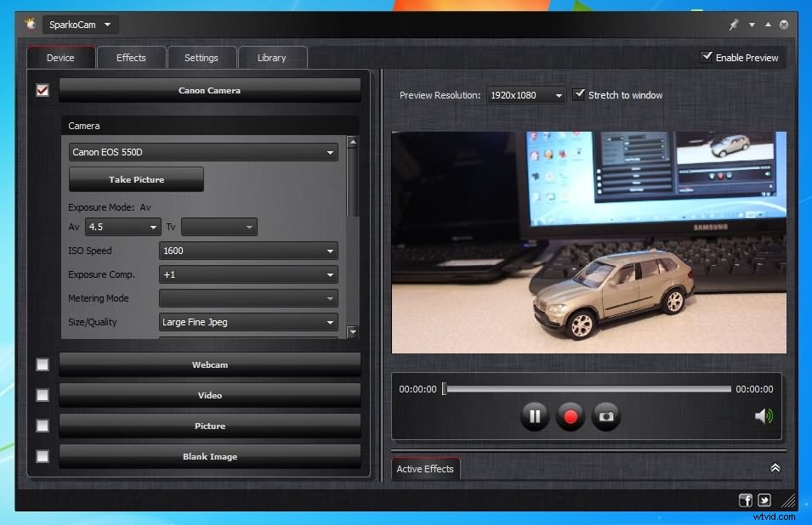Mute audio via the speaker icon

tap(763, 416)
